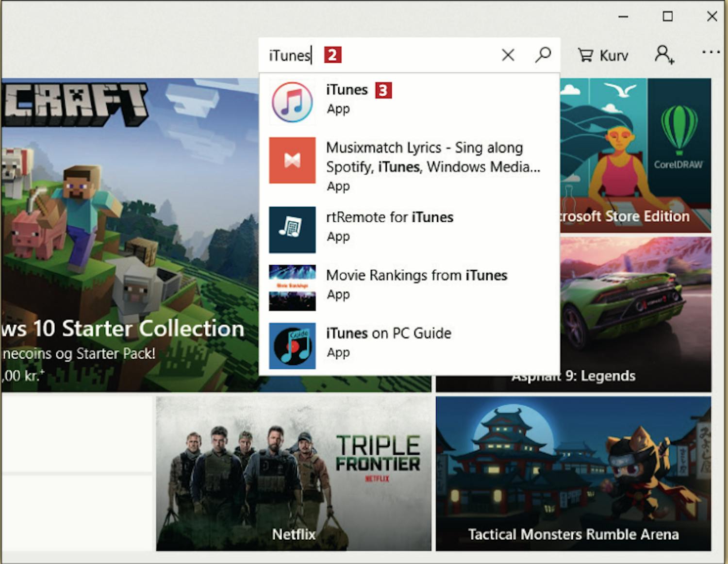Open the Kurv shopping cart
The width and height of the screenshot is (728, 564).
[x=603, y=55]
